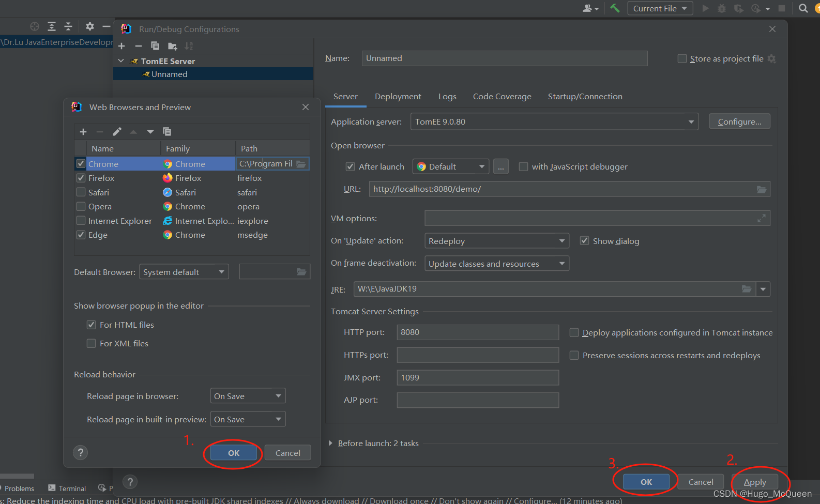Click OK in Run/Debug Configurations dialog
820x504 pixels.
646,482
